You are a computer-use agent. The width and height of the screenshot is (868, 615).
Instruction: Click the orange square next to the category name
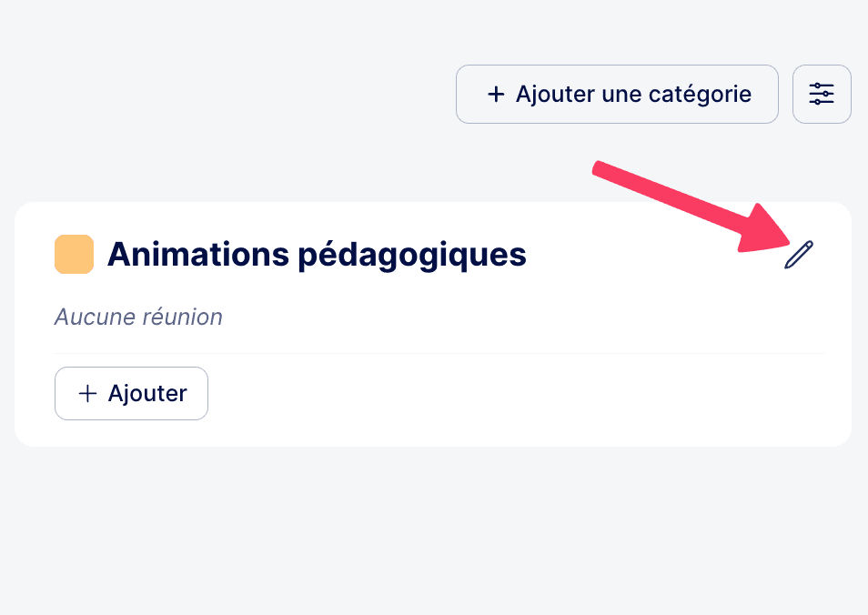pyautogui.click(x=74, y=255)
